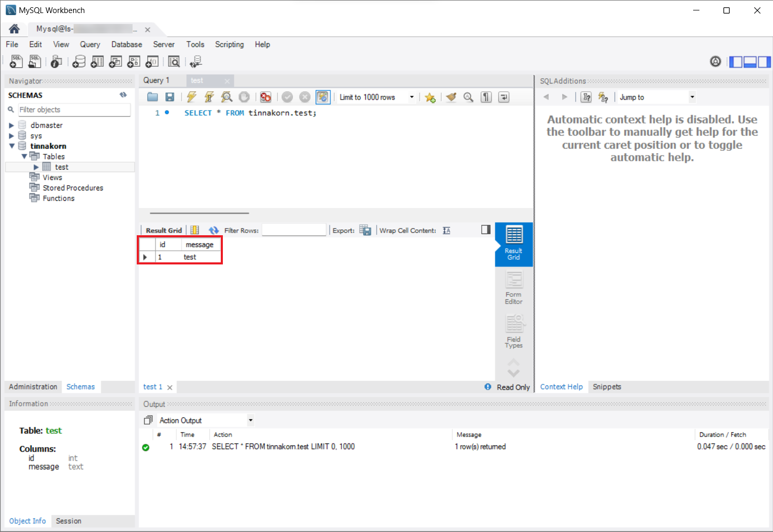Refresh the result grid data icon

pos(213,230)
